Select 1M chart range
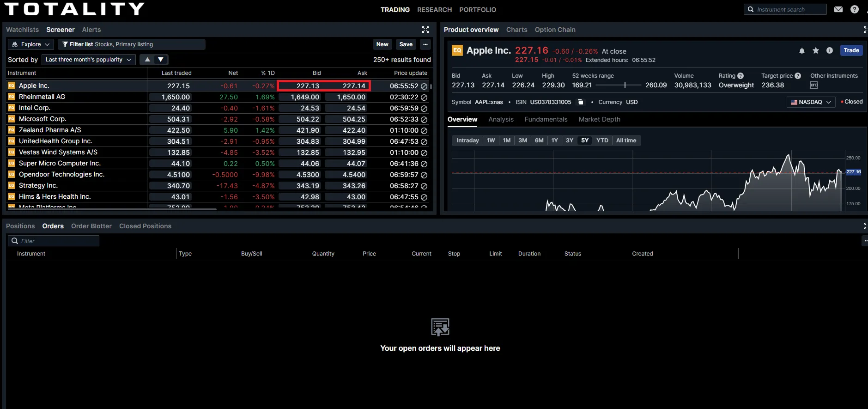The width and height of the screenshot is (868, 409). pos(507,140)
